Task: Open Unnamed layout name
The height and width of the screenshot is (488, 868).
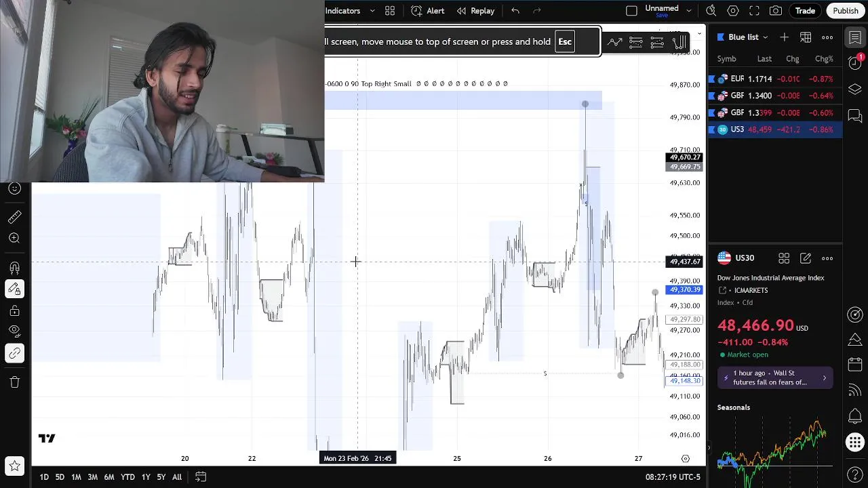Action: (661, 9)
